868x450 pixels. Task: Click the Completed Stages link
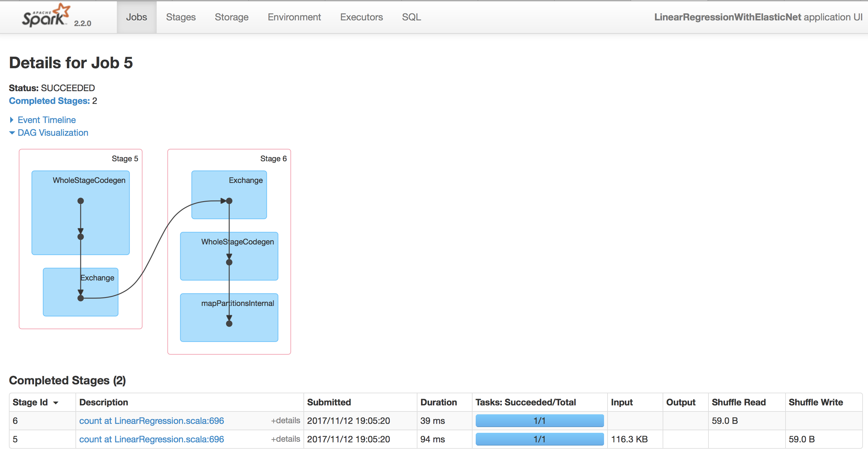click(x=49, y=101)
